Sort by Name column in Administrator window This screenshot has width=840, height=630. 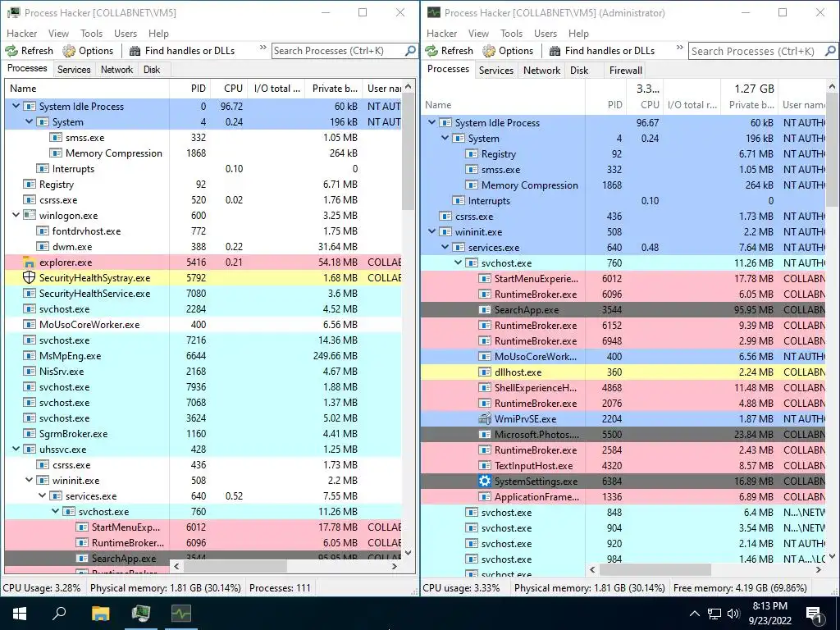click(503, 97)
